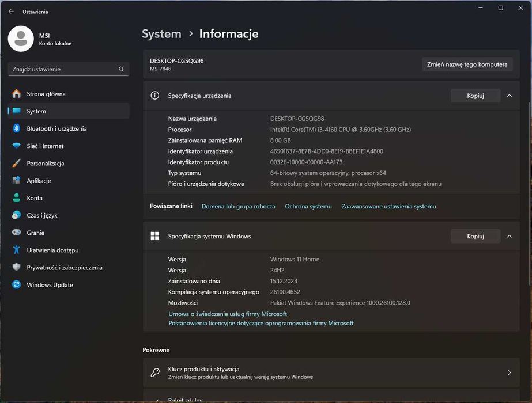
Task: Click the Aplikacje icon in sidebar
Action: (x=16, y=180)
